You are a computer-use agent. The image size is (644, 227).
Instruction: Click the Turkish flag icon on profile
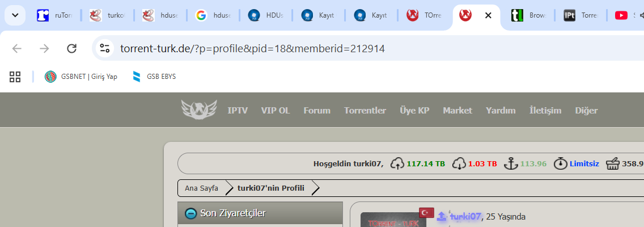coord(426,213)
